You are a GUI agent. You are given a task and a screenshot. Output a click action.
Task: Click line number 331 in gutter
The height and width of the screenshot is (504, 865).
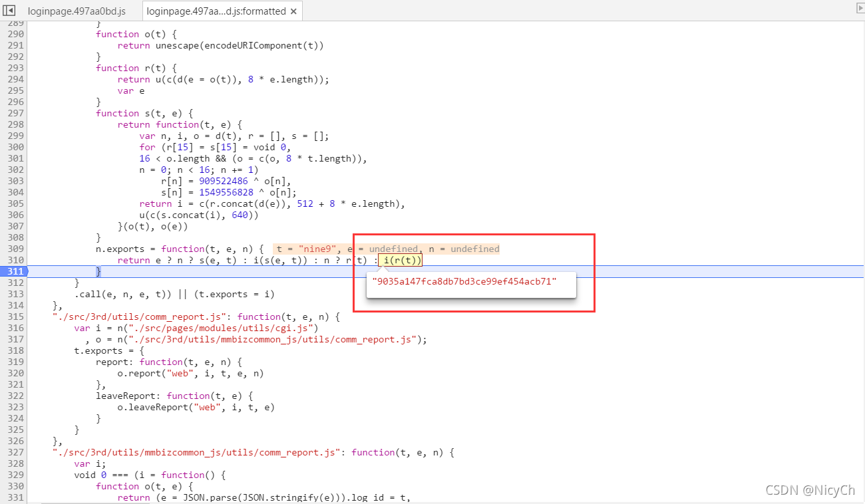(x=15, y=497)
